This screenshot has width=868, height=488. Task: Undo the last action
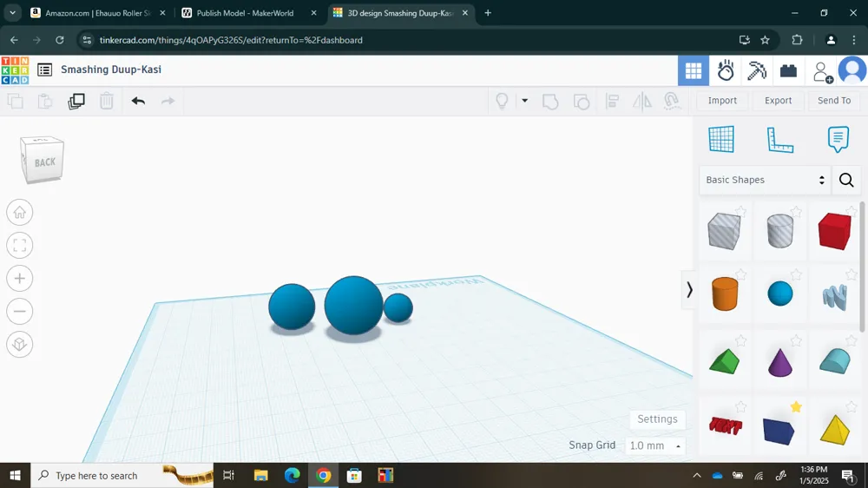[138, 101]
